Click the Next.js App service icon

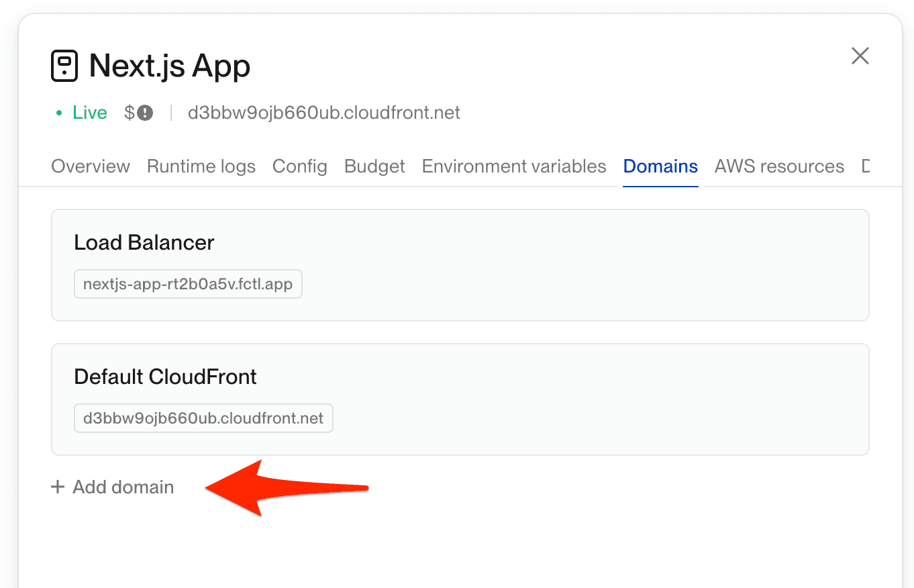pyautogui.click(x=64, y=66)
